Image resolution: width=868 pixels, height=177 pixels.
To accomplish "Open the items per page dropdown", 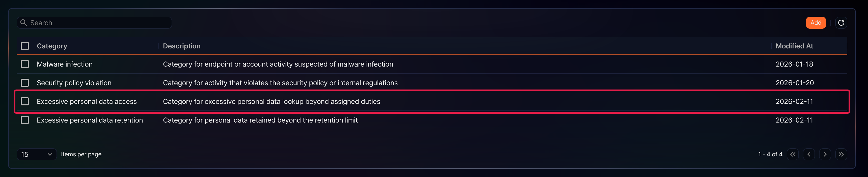I will click(37, 154).
